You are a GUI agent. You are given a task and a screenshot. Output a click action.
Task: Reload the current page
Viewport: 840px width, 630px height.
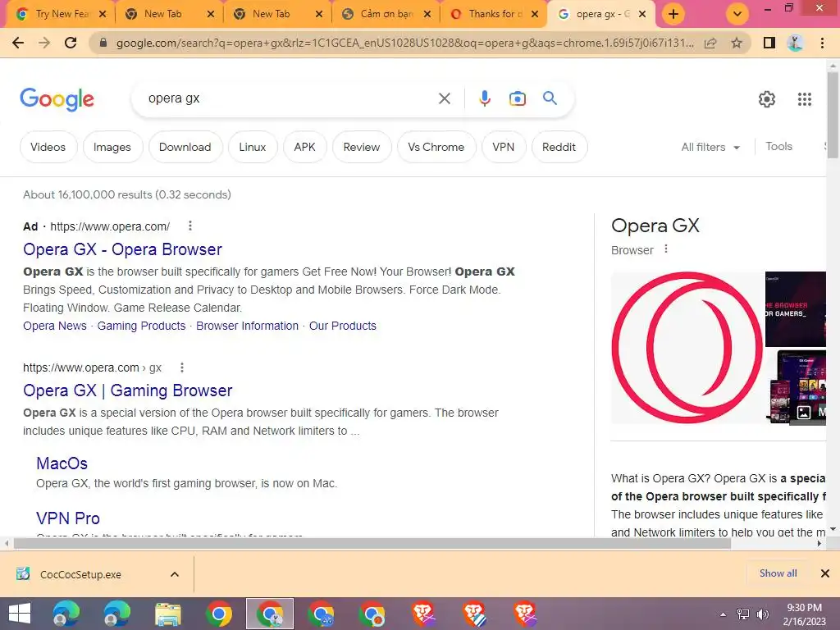coord(71,43)
